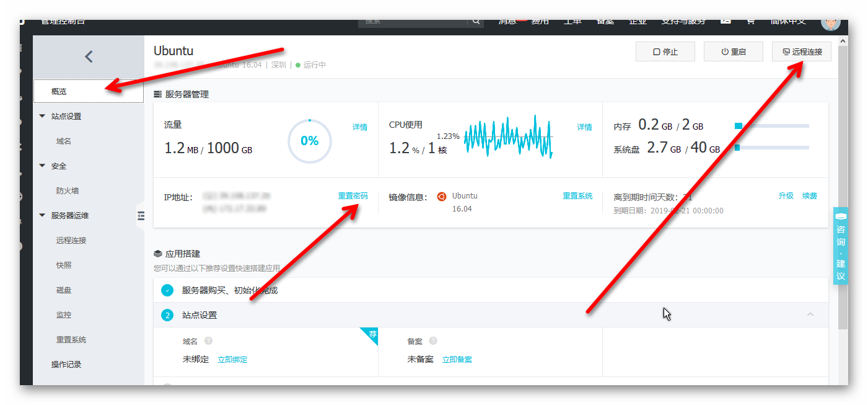This screenshot has height=405, width=868.
Task: Click the 系统盘 disk usage bar
Action: tap(771, 148)
